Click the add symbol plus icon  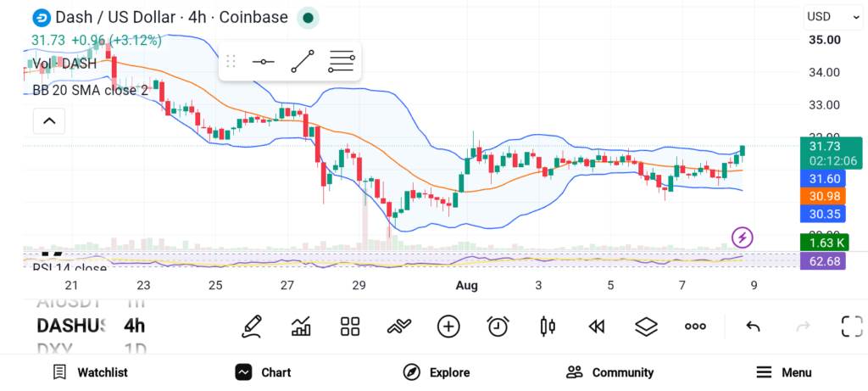coord(448,327)
